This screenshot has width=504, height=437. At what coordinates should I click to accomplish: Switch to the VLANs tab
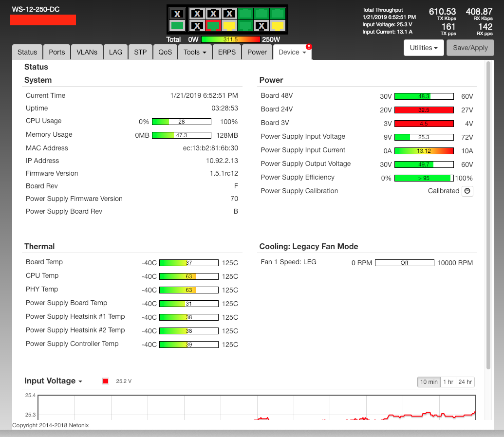coord(86,52)
